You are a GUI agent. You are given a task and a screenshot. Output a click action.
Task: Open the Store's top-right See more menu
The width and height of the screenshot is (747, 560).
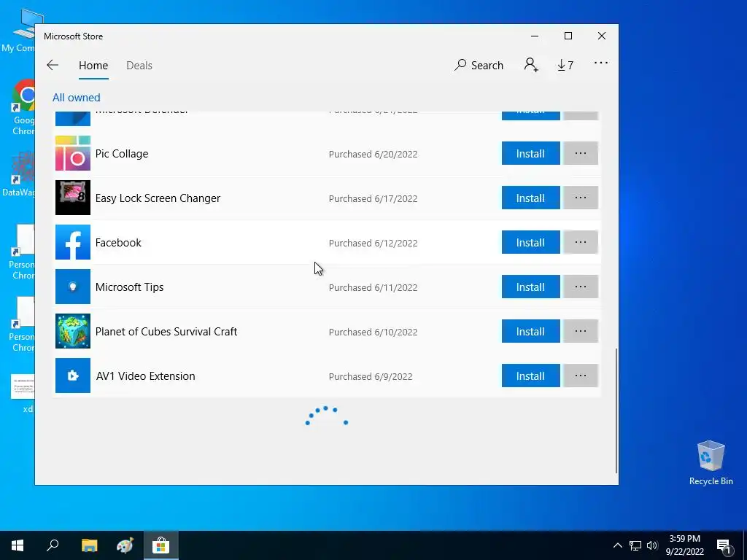point(601,63)
